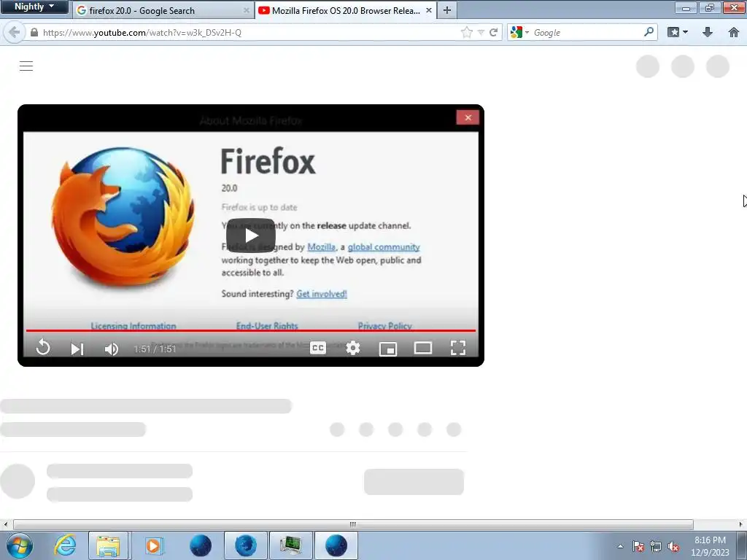The image size is (747, 560).
Task: Mute the video player volume
Action: tap(111, 349)
